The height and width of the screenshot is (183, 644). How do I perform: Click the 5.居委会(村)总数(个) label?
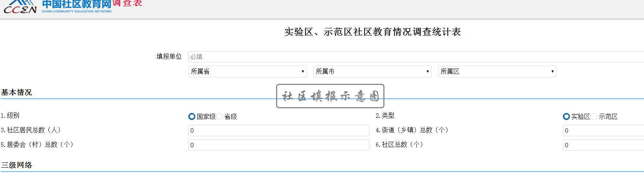click(37, 145)
